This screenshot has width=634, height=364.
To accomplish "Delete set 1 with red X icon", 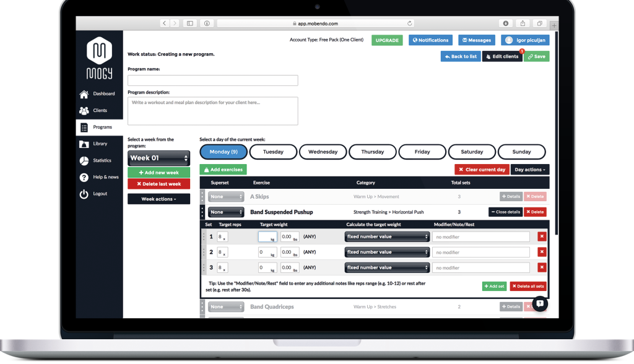I will pyautogui.click(x=542, y=236).
